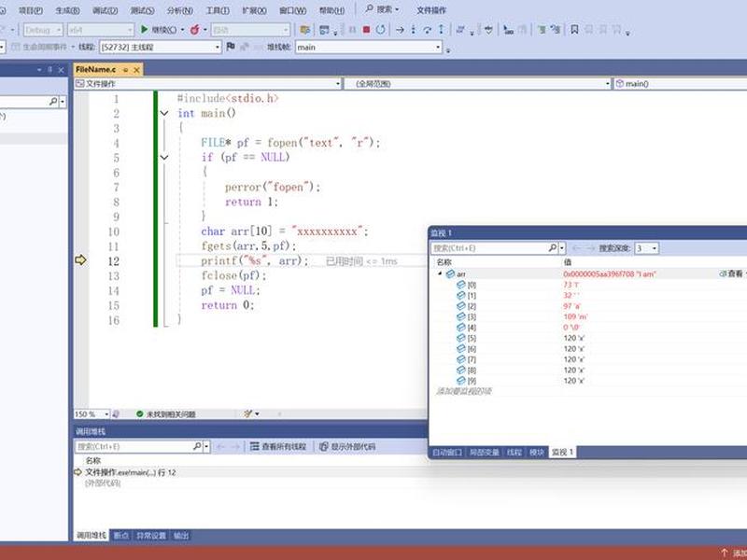The height and width of the screenshot is (560, 747).
Task: Open the stack frame 'main' dropdown
Action: (x=438, y=48)
